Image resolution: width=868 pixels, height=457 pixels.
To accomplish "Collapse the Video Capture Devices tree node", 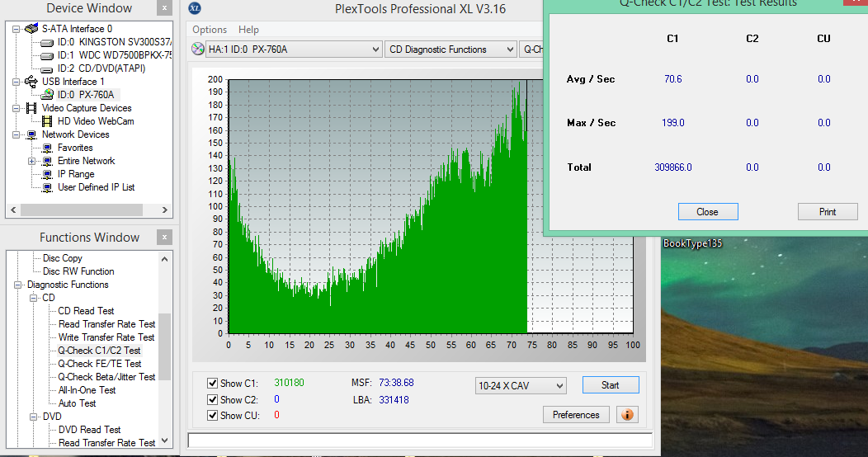I will click(16, 108).
